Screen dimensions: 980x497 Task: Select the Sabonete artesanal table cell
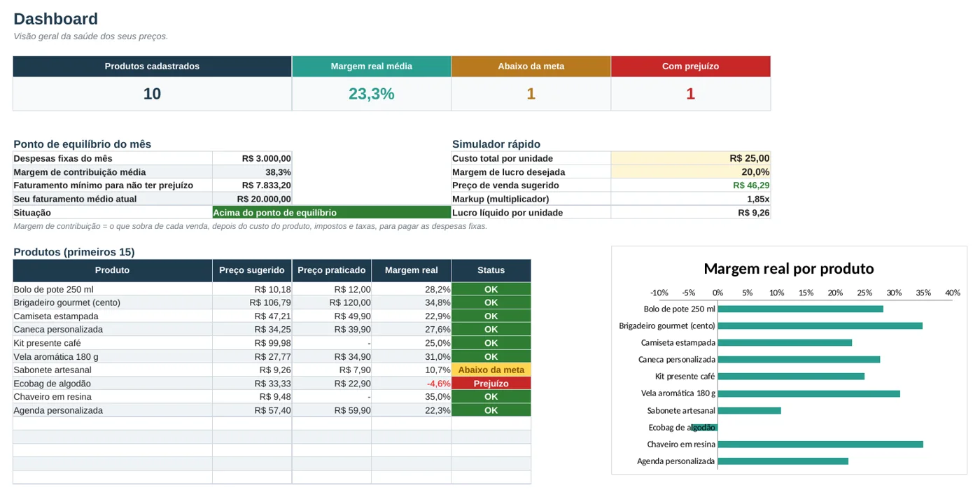(112, 370)
